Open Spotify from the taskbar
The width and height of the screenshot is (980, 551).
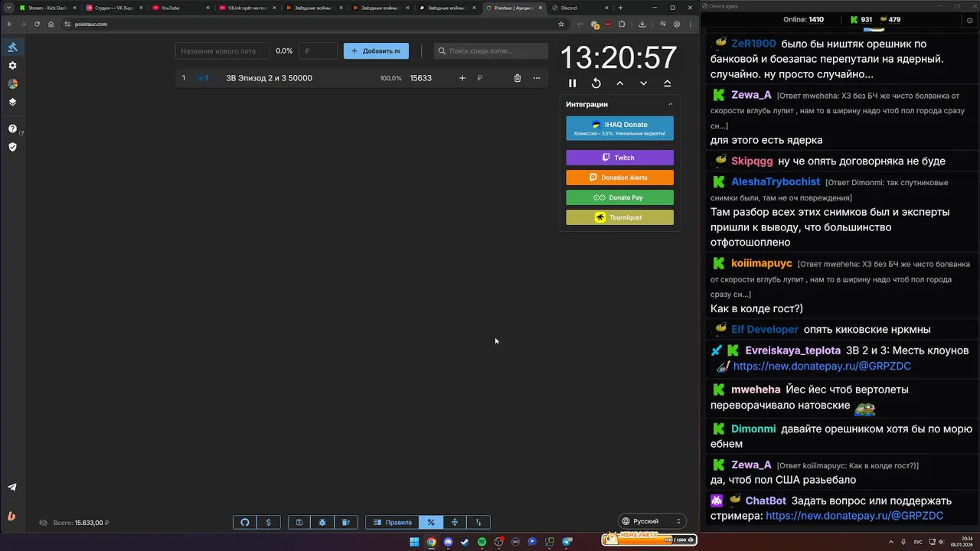tap(482, 542)
